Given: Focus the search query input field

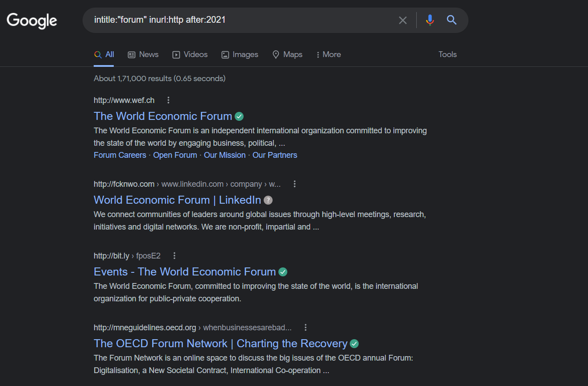Looking at the screenshot, I should coord(241,20).
